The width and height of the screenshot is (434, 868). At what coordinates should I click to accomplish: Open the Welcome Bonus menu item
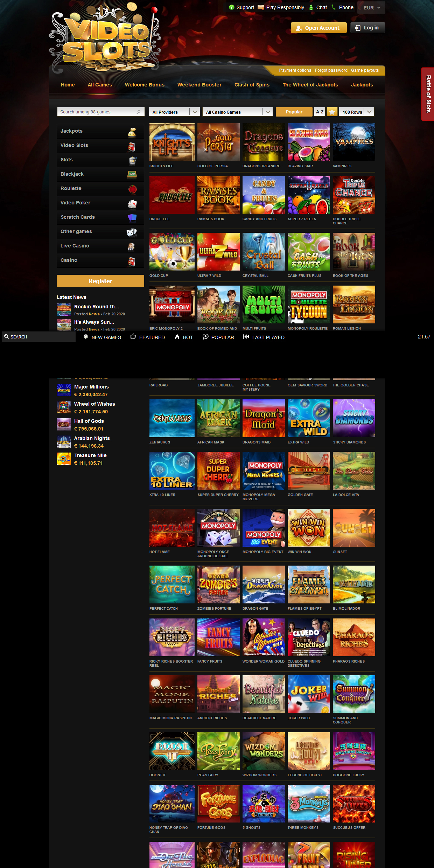coord(145,85)
